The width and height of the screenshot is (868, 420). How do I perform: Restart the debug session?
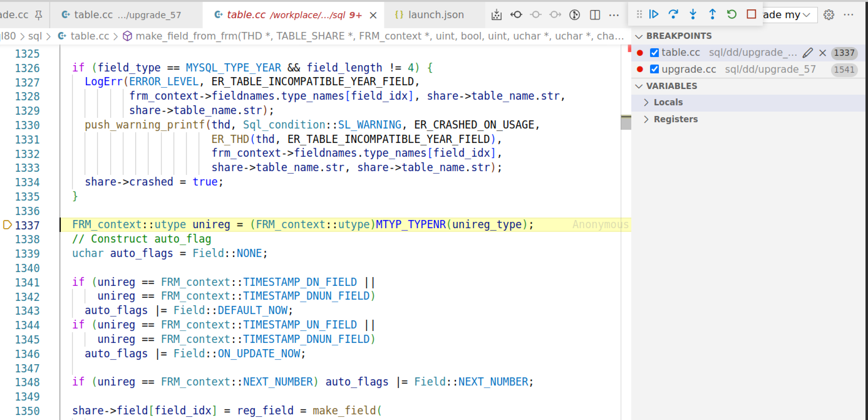click(x=731, y=14)
